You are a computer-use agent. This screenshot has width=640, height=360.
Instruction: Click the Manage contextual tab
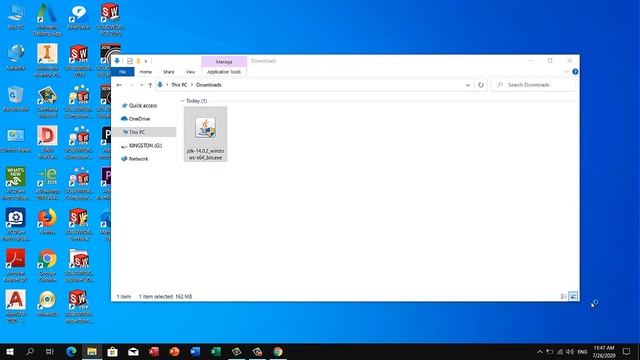tap(224, 62)
